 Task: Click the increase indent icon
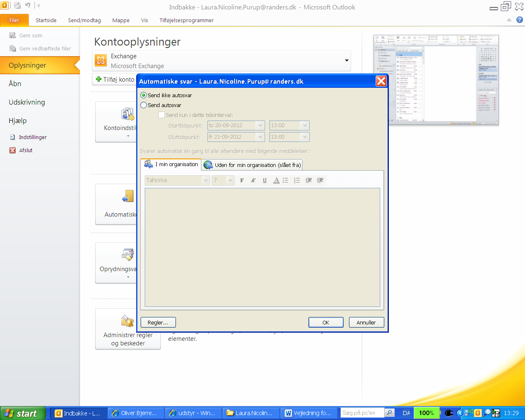pyautogui.click(x=320, y=180)
